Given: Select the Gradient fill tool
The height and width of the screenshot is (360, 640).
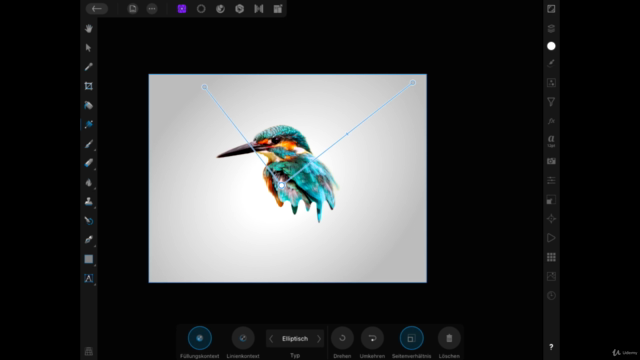Looking at the screenshot, I should pos(89,124).
